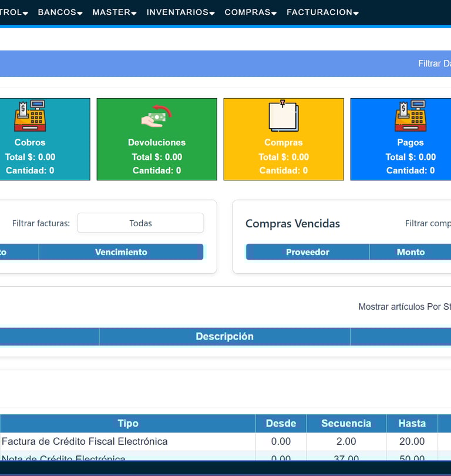Sort by Proveedor column header
Image resolution: width=451 pixels, height=476 pixels.
[x=308, y=252]
